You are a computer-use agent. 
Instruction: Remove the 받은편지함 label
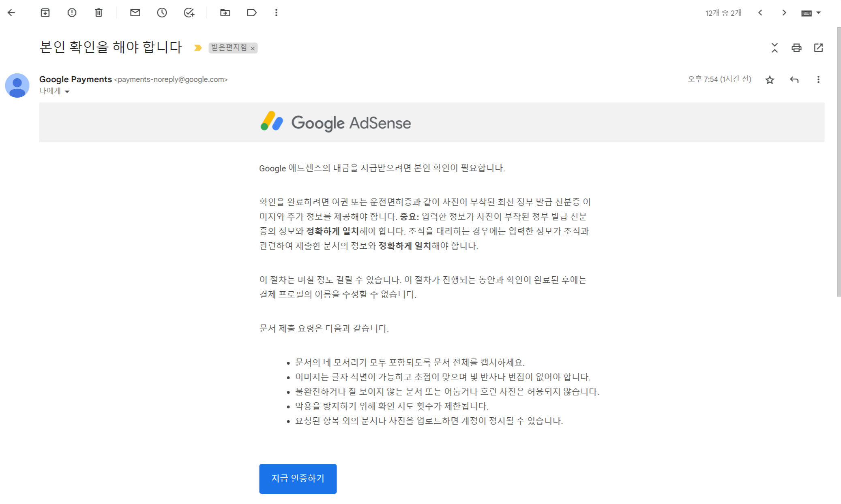point(253,48)
